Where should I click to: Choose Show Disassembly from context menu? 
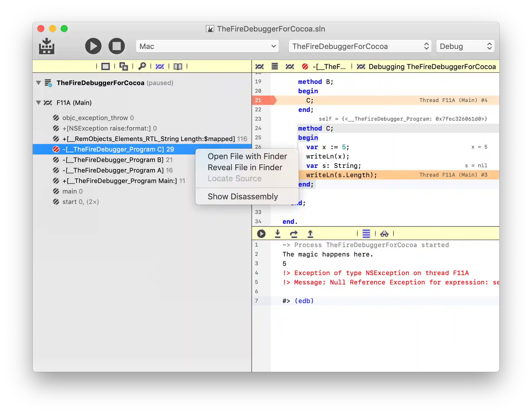tap(242, 197)
